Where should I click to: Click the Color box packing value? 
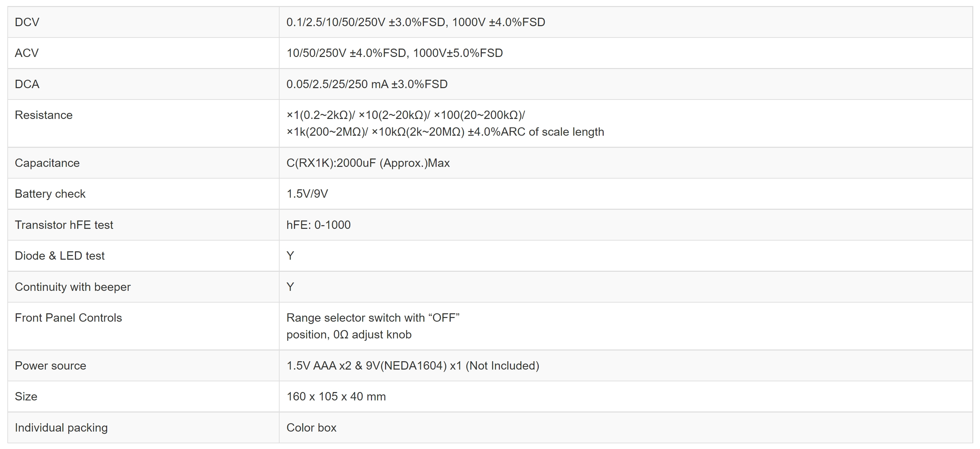click(311, 428)
